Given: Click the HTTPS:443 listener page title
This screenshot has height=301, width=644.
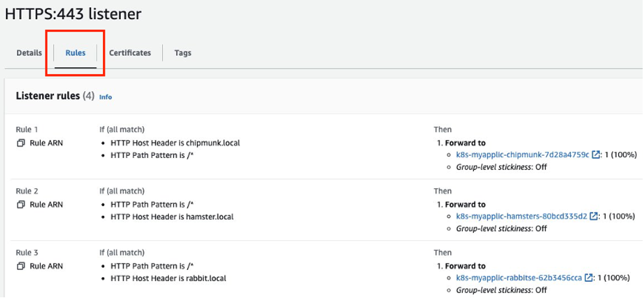Looking at the screenshot, I should (x=73, y=14).
